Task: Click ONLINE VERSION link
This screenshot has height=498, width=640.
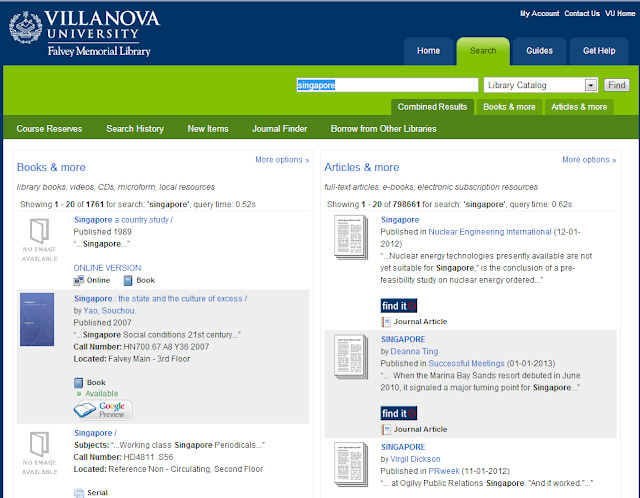Action: pos(107,268)
